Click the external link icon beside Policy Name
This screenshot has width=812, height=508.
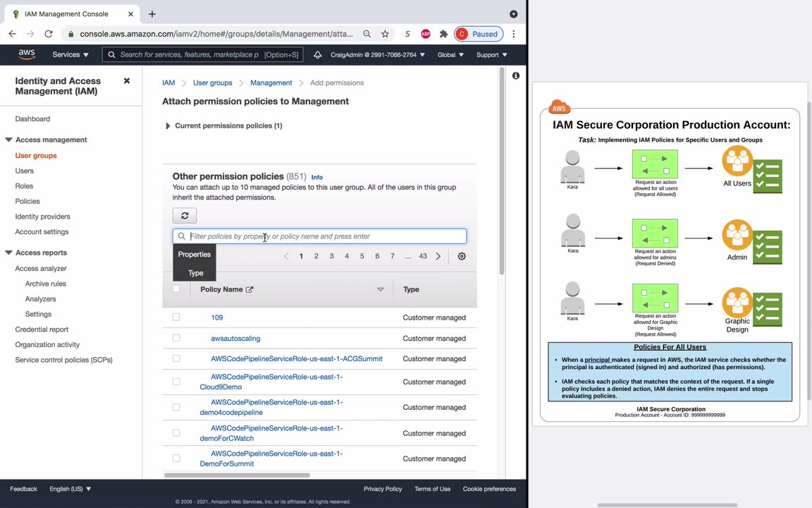(x=249, y=289)
